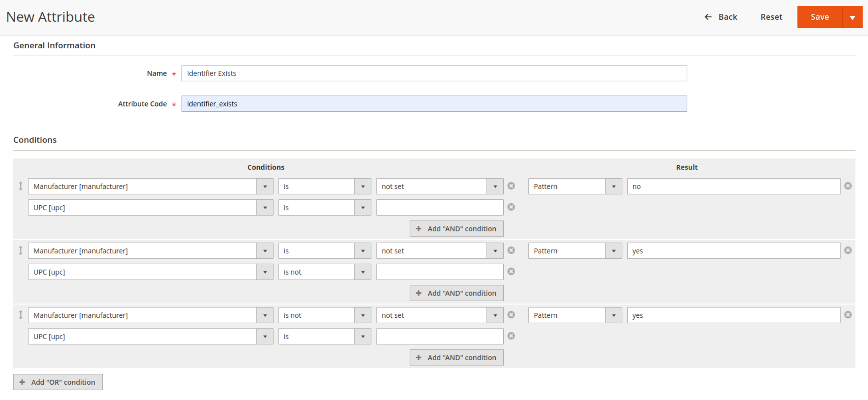Delete the first UPC condition row
This screenshot has width=868, height=400.
point(511,207)
